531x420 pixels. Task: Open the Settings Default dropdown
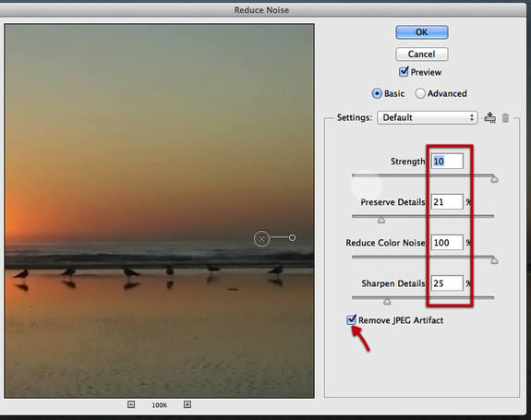click(428, 117)
